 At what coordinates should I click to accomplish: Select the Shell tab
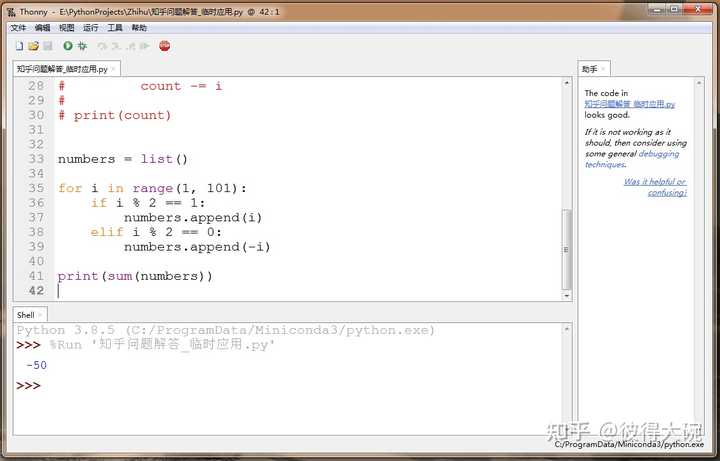click(x=25, y=315)
